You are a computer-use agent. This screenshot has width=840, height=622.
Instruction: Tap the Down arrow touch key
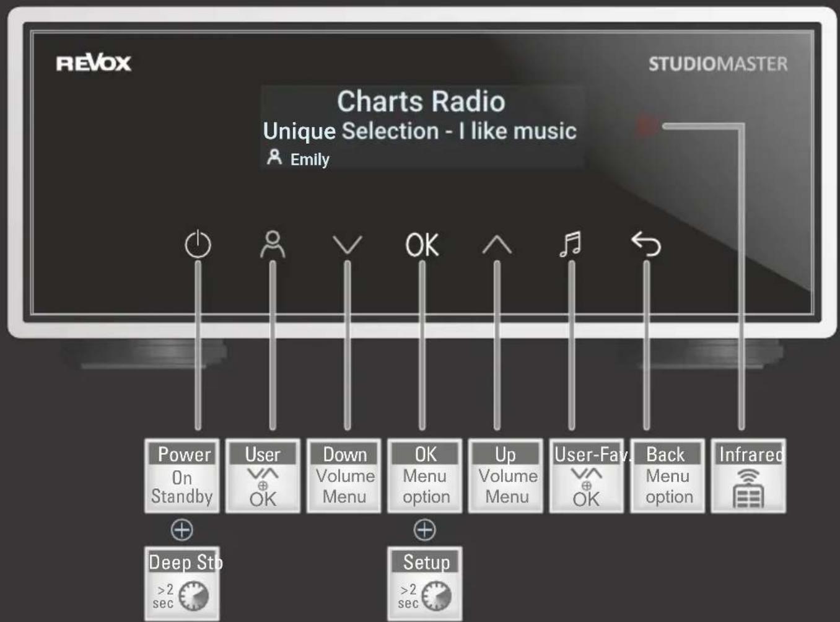(348, 245)
